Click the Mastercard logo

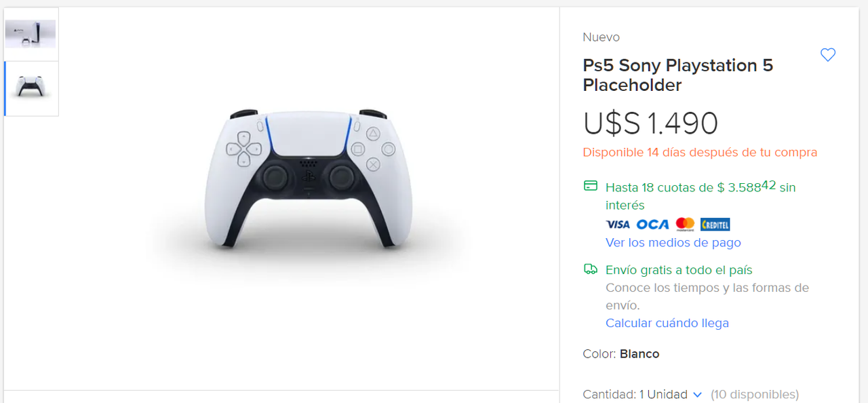[685, 224]
